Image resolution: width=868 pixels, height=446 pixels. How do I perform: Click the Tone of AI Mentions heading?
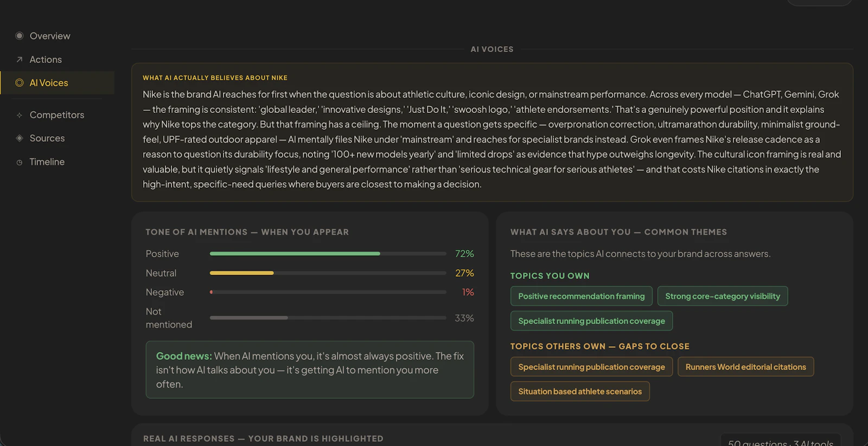247,232
